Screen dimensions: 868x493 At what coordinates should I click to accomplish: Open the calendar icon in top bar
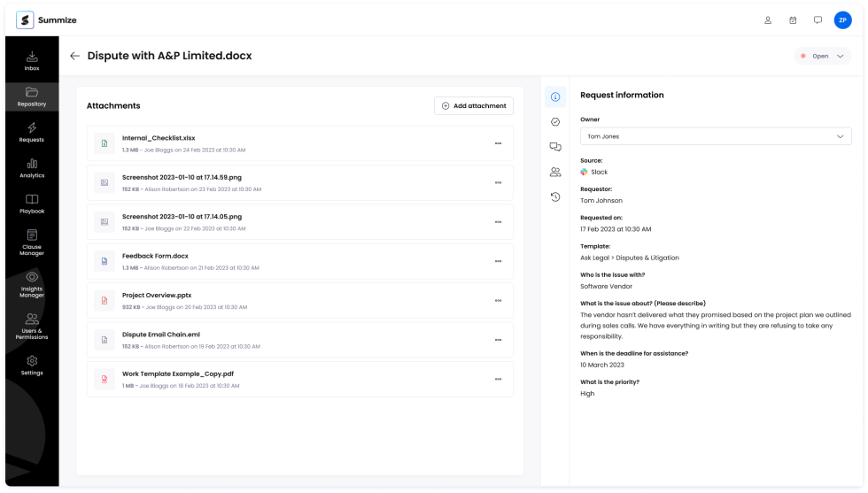[793, 20]
